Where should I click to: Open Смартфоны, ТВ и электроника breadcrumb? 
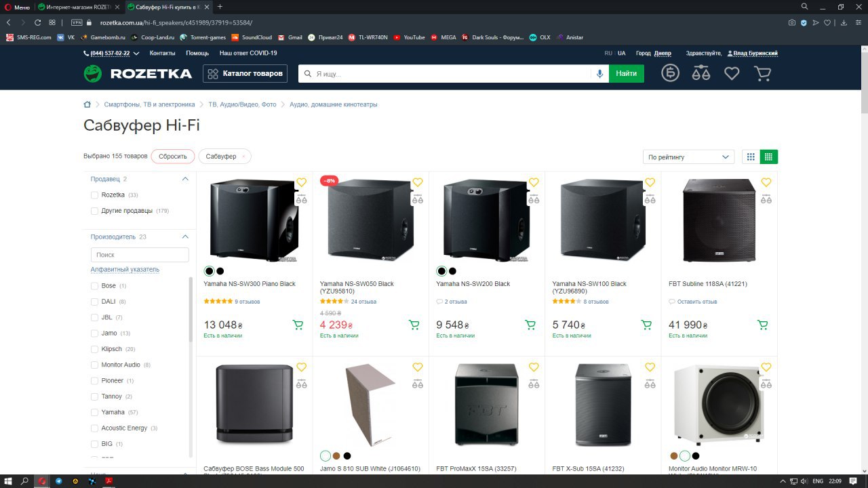coord(149,104)
